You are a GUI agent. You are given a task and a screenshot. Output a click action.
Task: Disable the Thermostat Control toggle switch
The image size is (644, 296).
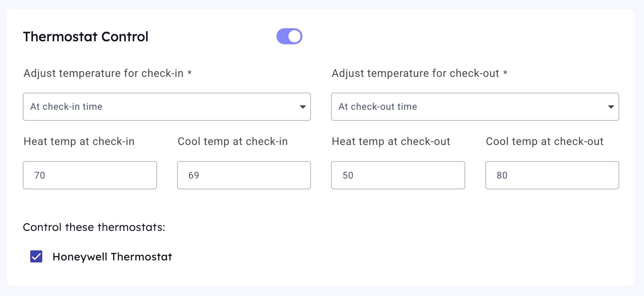[289, 36]
